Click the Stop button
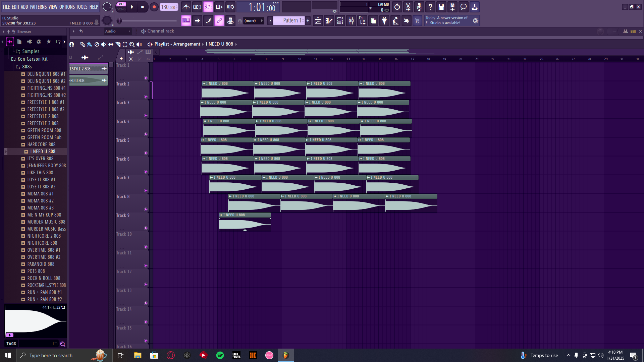The height and width of the screenshot is (362, 644). [143, 7]
